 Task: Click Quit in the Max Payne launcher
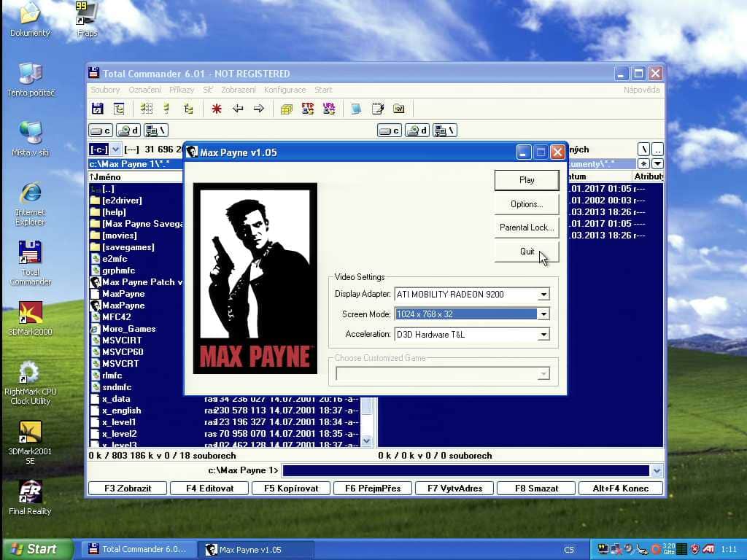point(527,252)
